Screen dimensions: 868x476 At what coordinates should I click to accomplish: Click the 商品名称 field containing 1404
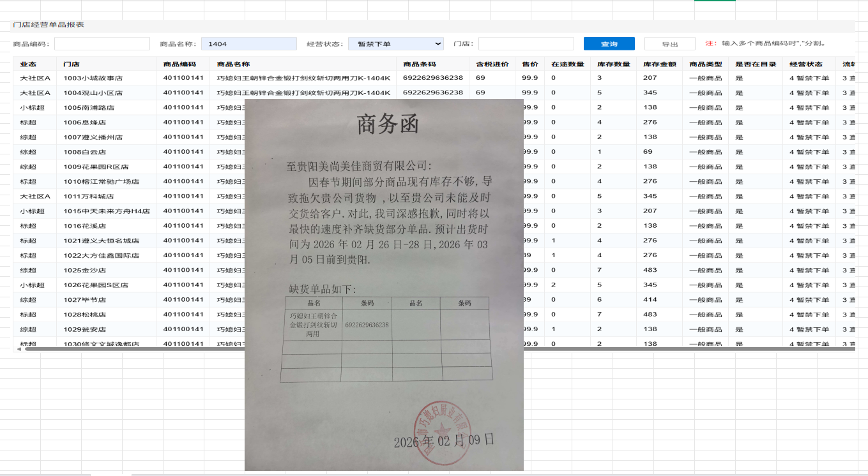(248, 44)
